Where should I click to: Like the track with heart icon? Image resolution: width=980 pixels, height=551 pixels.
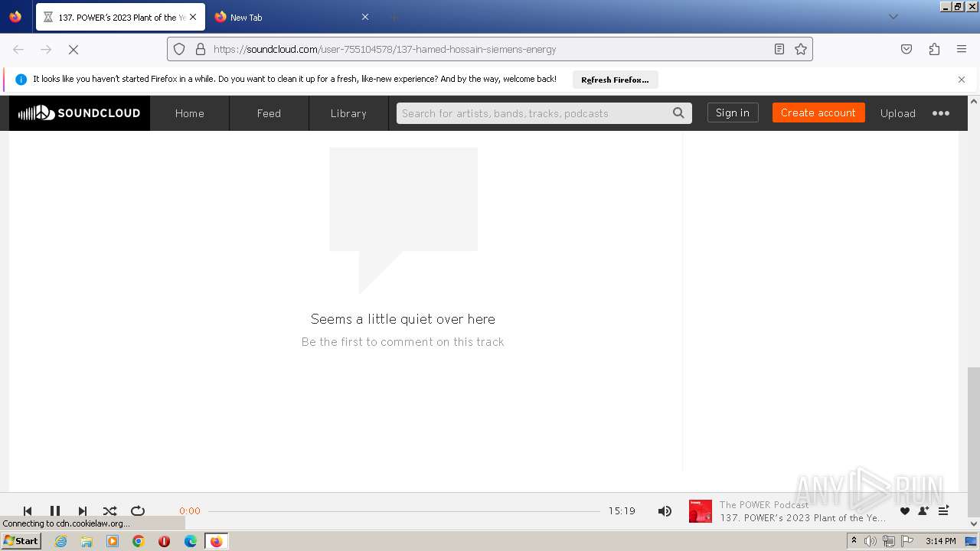[x=905, y=510]
